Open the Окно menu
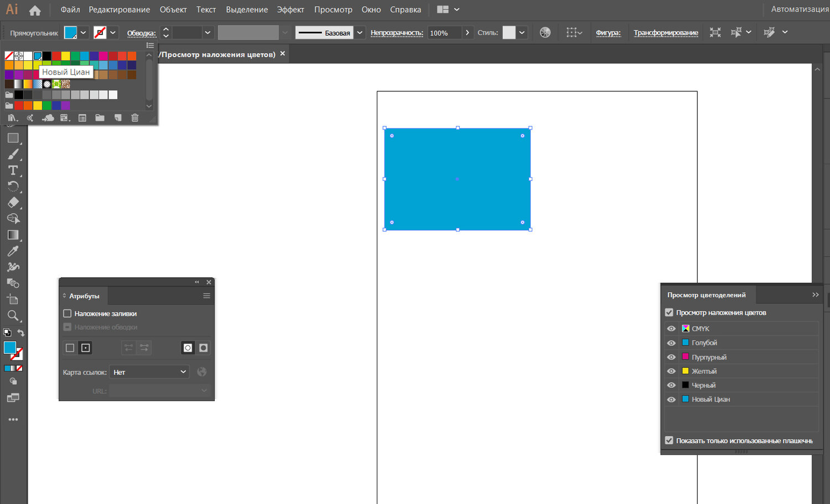Viewport: 830px width, 504px height. 371,10
